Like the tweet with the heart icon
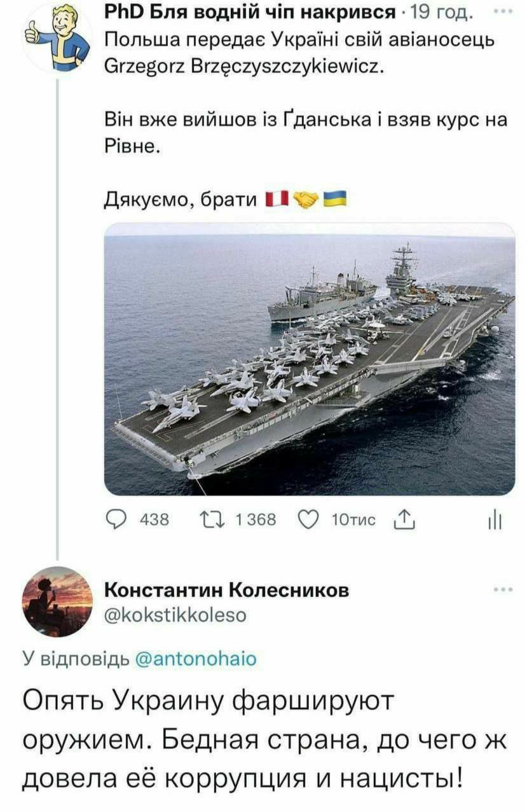527x812 pixels. pyautogui.click(x=308, y=520)
